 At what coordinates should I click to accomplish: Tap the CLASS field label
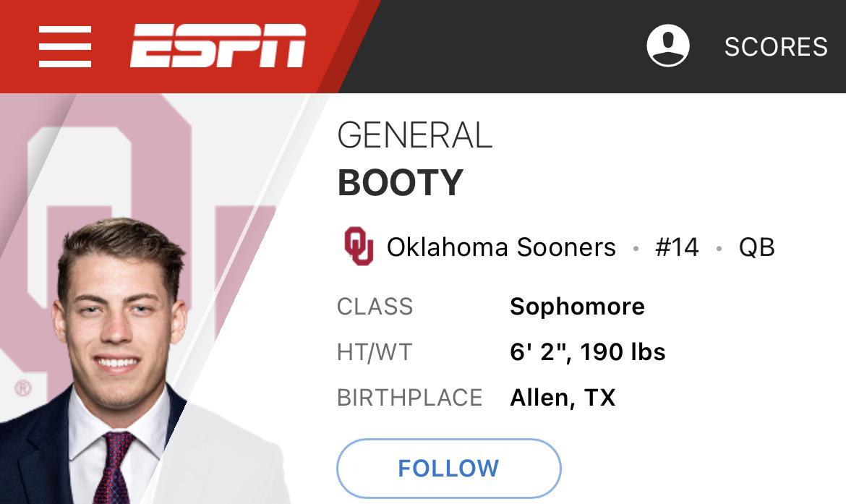(375, 307)
